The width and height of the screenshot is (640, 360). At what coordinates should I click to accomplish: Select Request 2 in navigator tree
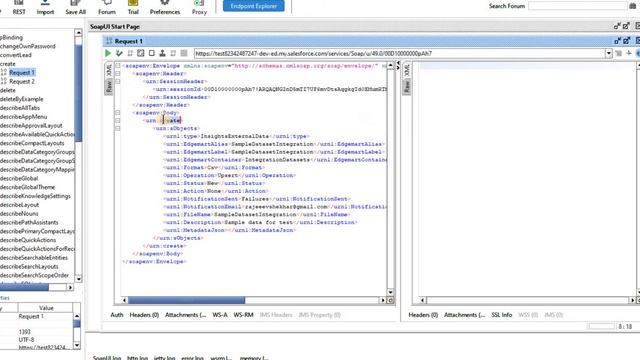pos(22,81)
